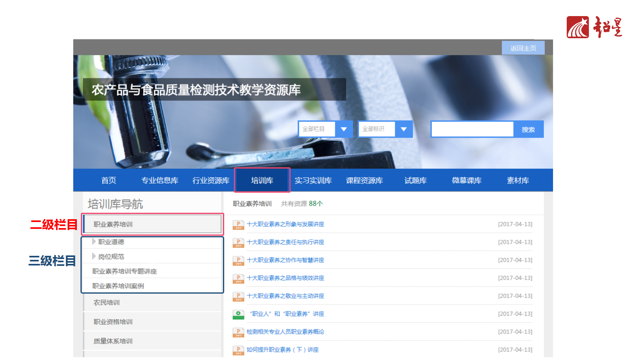Expand the 岗位规范 tree item triangle

(94, 256)
